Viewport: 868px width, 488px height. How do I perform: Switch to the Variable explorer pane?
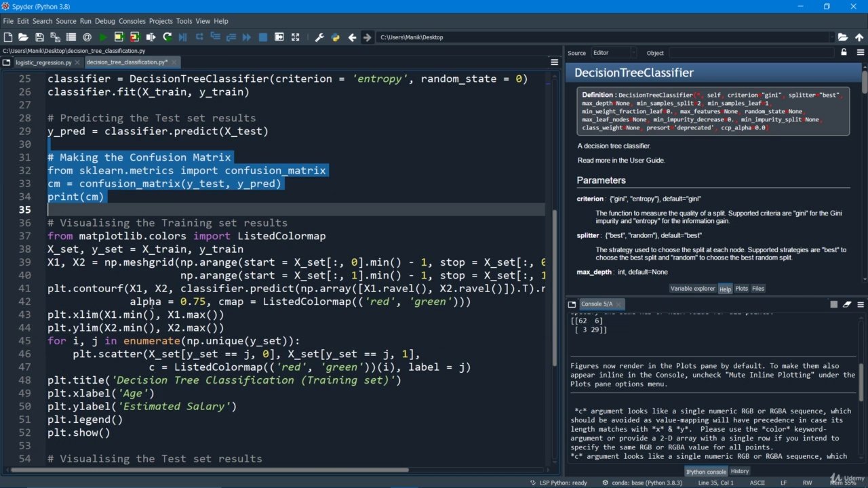tap(692, 288)
